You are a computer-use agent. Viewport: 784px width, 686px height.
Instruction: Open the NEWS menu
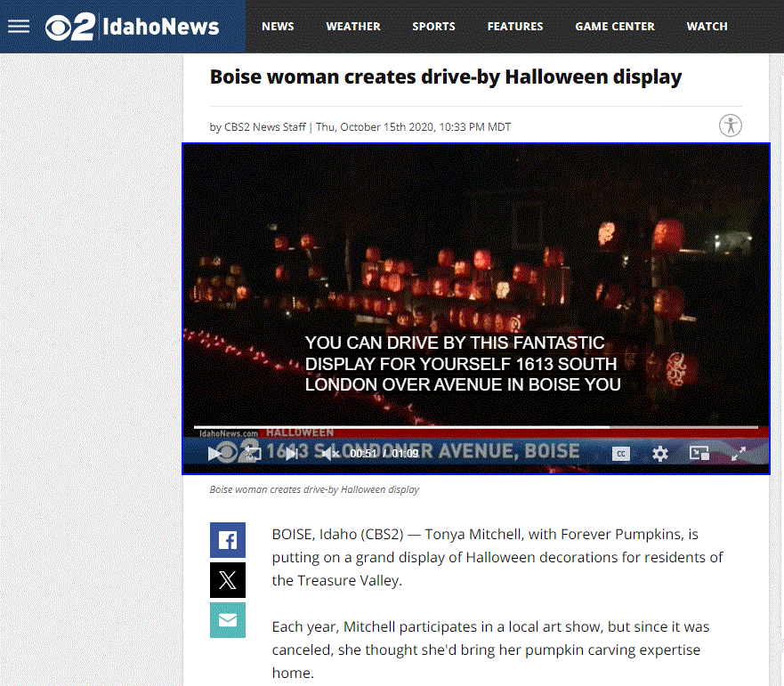[278, 27]
